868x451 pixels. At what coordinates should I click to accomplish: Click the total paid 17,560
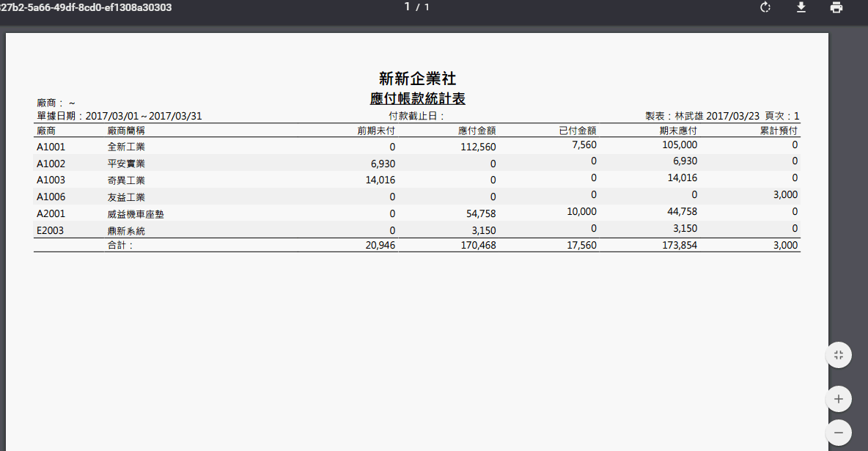pyautogui.click(x=582, y=245)
